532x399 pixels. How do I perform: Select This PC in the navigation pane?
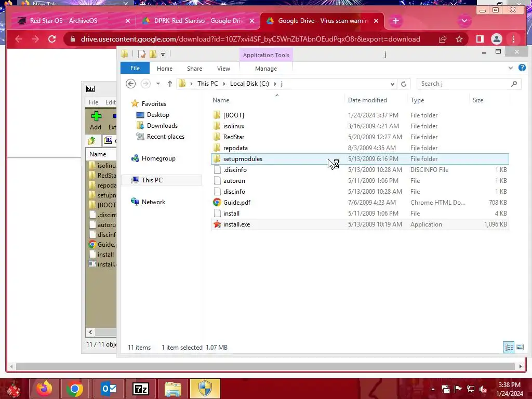coord(152,180)
